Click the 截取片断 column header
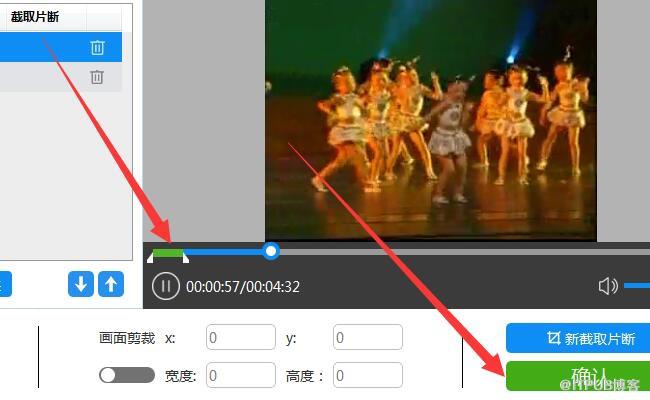Screen dimensions: 650x400 35,17
